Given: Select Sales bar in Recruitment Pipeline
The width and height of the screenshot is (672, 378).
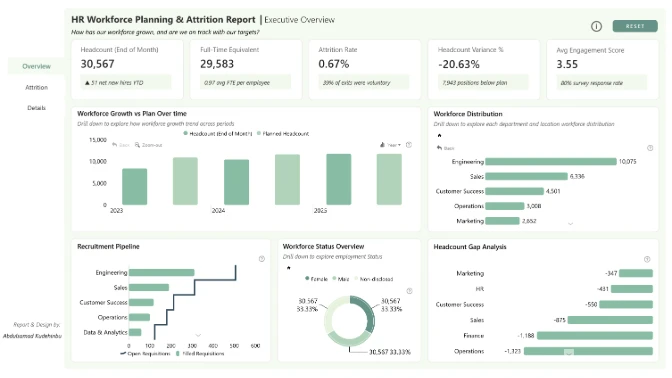Looking at the screenshot, I should coord(149,288).
